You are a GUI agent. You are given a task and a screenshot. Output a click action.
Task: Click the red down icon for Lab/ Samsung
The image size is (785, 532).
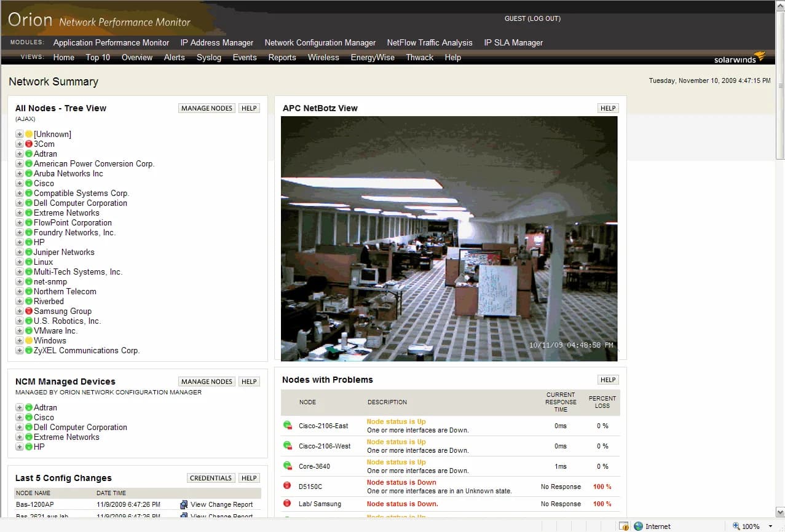click(287, 503)
